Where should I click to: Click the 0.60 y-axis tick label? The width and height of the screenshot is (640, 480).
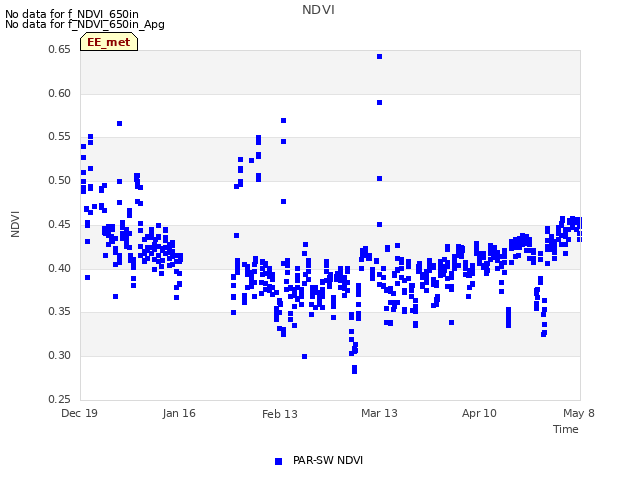point(59,93)
